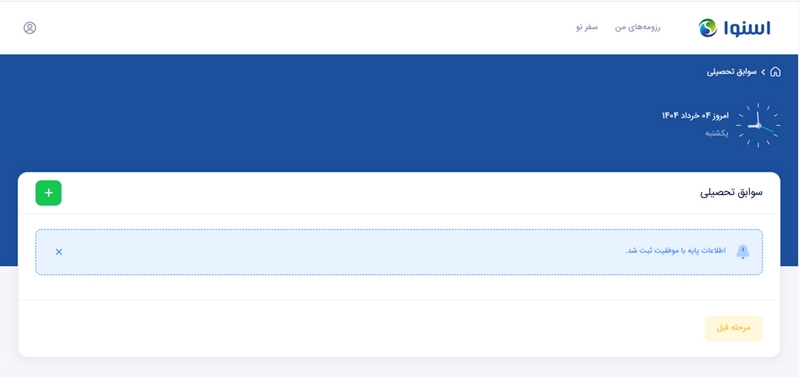Click the date text امروز ۰۴ خرداد ۱۴۰۴
The height and width of the screenshot is (377, 800).
coord(695,116)
